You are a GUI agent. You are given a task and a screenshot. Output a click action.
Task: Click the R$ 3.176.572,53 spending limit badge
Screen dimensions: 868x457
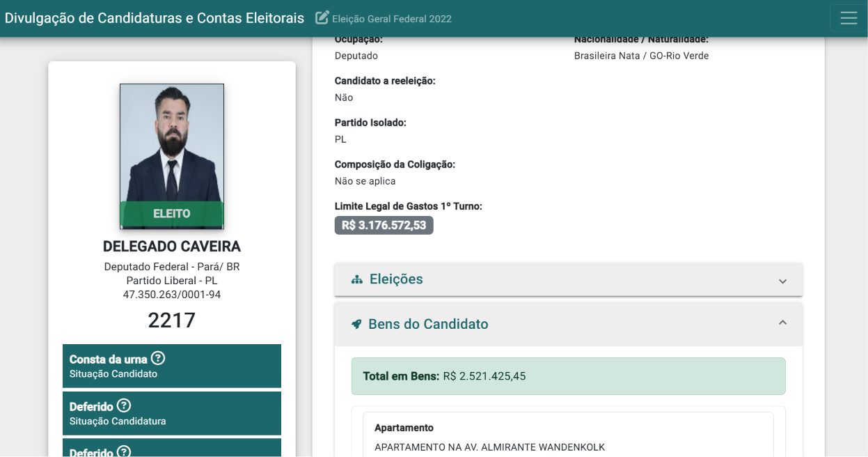tap(384, 225)
